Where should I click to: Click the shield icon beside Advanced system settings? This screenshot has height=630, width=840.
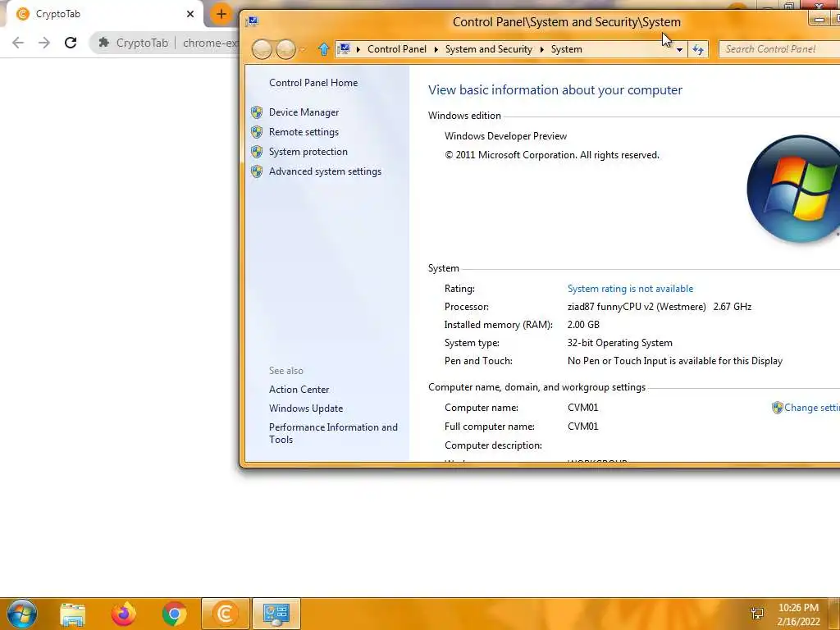pyautogui.click(x=257, y=171)
